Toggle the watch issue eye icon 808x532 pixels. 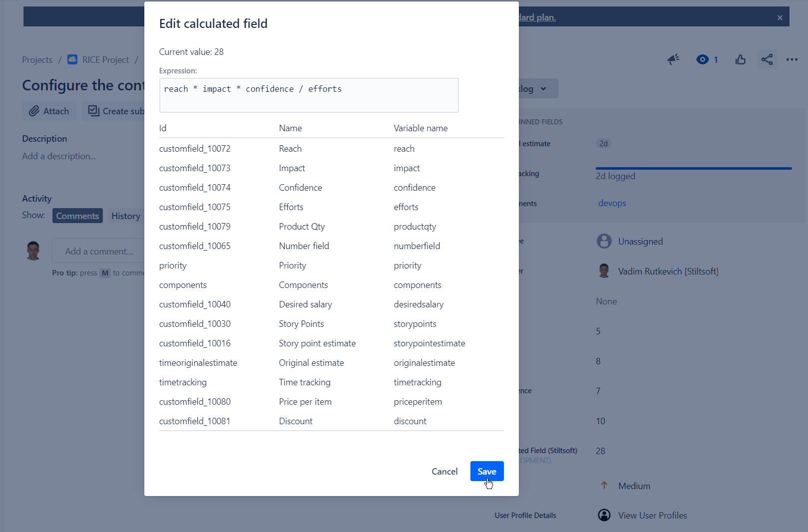(x=702, y=60)
